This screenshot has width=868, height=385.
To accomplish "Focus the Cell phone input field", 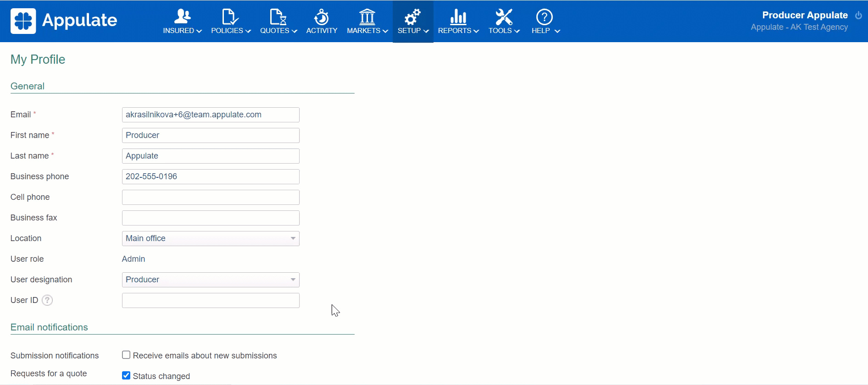I will tap(211, 197).
